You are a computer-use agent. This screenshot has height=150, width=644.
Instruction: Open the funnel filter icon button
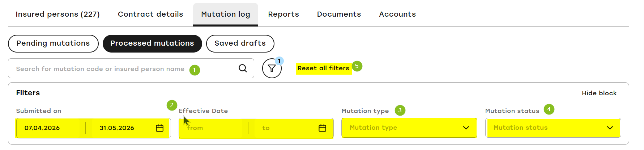272,68
